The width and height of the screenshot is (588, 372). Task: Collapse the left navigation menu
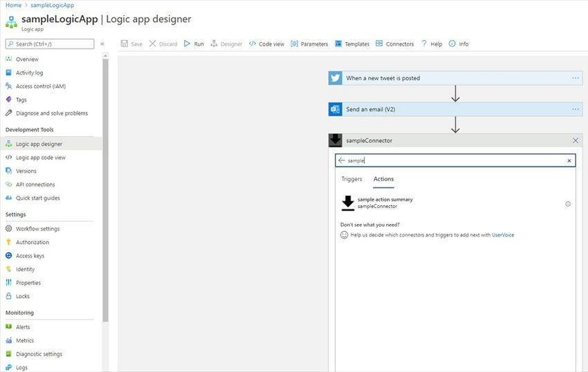pyautogui.click(x=102, y=44)
